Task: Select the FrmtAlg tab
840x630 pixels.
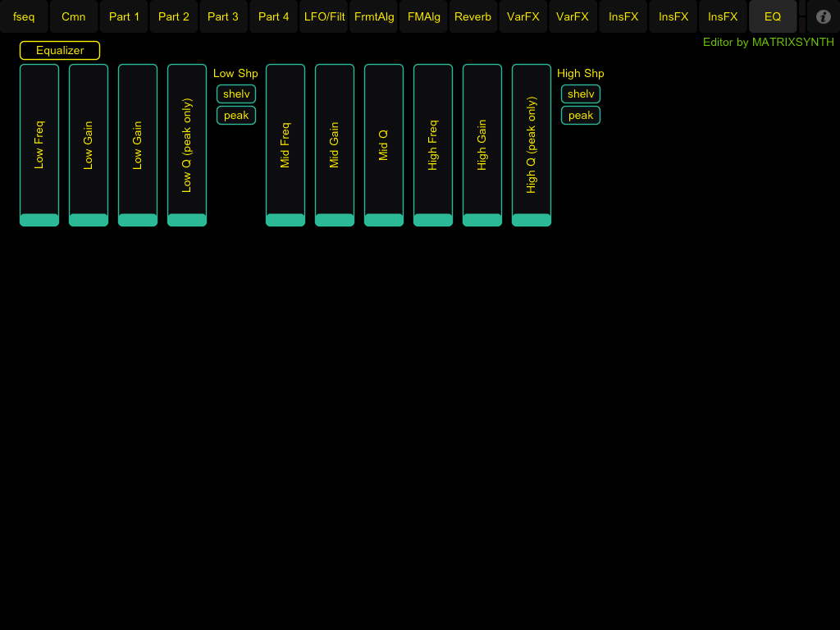Action: [374, 16]
